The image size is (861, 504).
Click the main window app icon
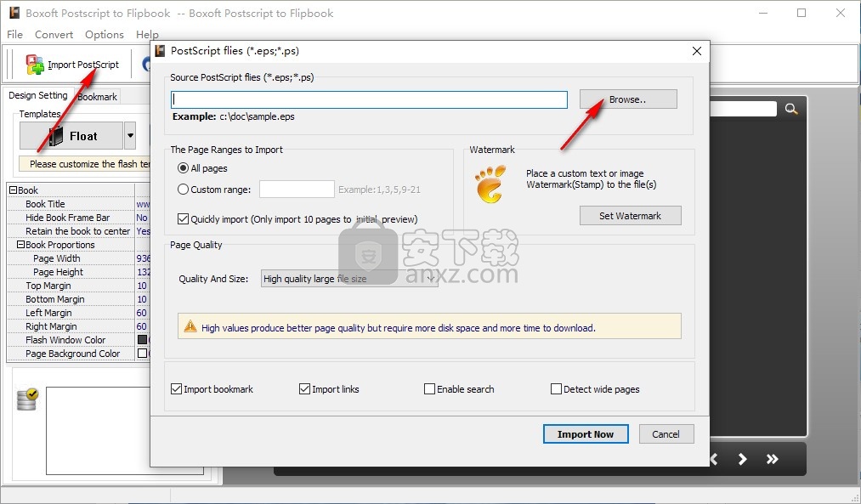click(14, 13)
